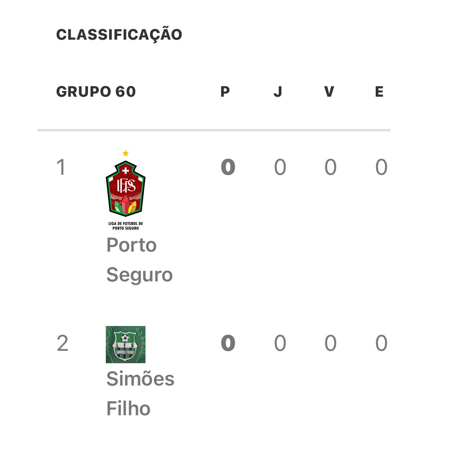Click position number 2 in the table
The height and width of the screenshot is (476, 465).
pyautogui.click(x=62, y=343)
